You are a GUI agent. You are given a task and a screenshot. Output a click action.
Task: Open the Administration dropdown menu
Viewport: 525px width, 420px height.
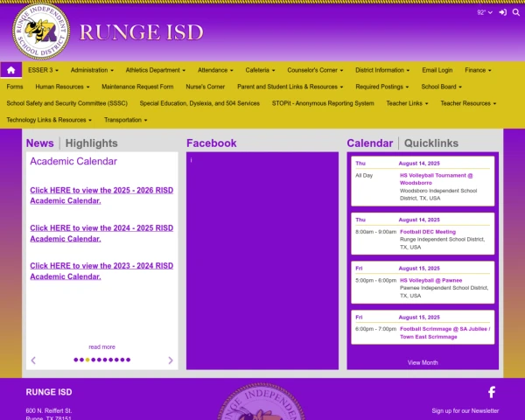(92, 70)
